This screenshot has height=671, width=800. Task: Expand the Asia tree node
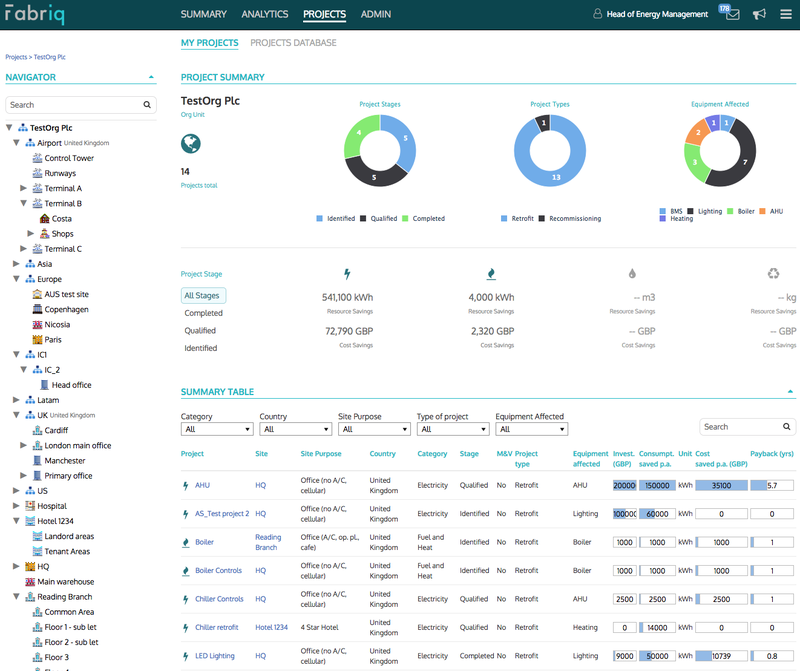coord(16,264)
